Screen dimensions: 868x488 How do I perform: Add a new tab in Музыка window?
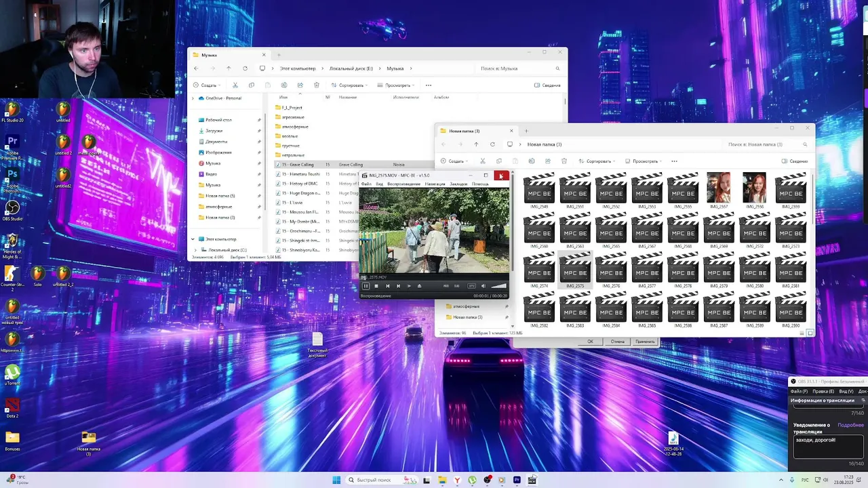pyautogui.click(x=278, y=55)
